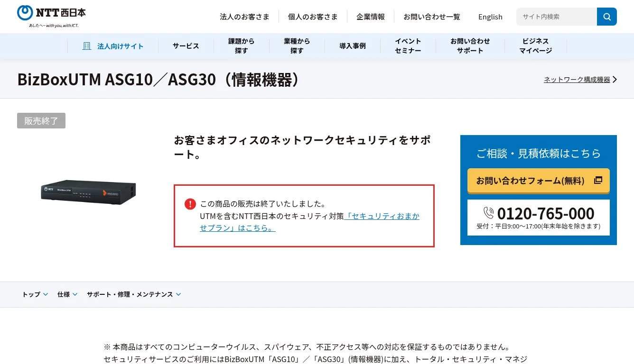Open お問い合わせサポート menu
634x364 pixels.
click(x=470, y=46)
